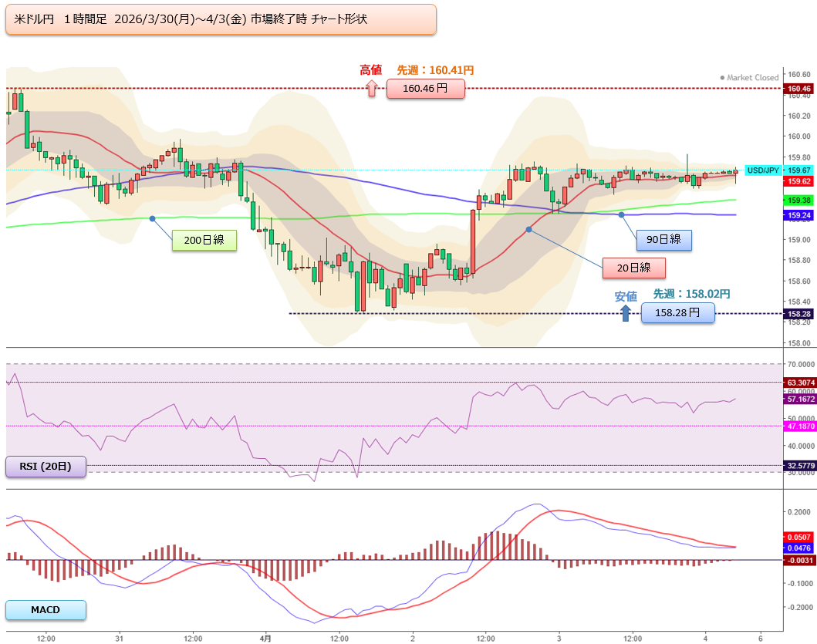This screenshot has width=817, height=644.
Task: Click the RSI (20日) indicator label
Action: (46, 467)
